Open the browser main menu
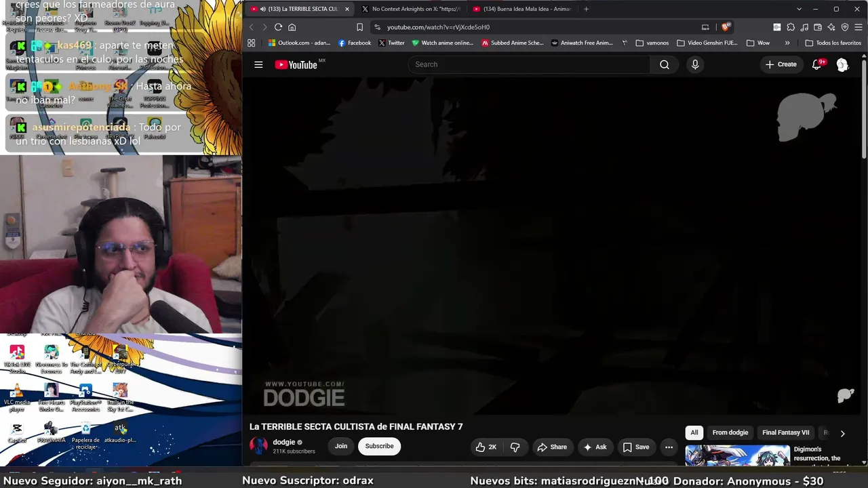Image resolution: width=868 pixels, height=488 pixels. [859, 27]
